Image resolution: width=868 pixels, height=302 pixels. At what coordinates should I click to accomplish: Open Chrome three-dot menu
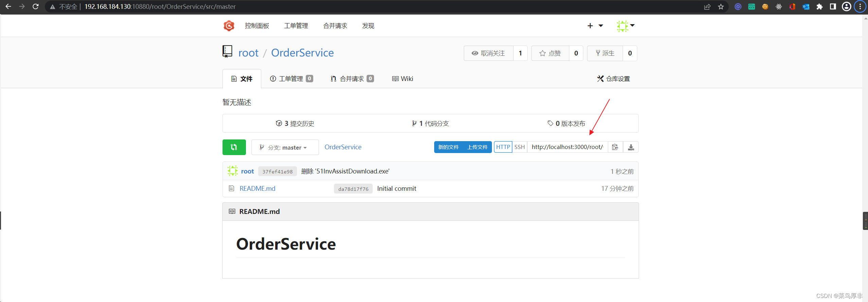point(860,7)
